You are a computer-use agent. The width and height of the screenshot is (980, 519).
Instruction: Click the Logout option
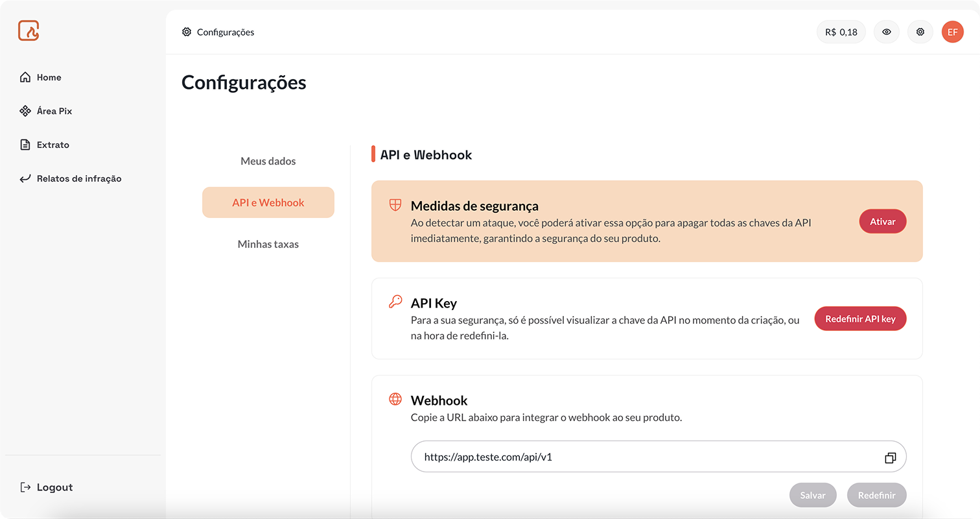coord(46,487)
